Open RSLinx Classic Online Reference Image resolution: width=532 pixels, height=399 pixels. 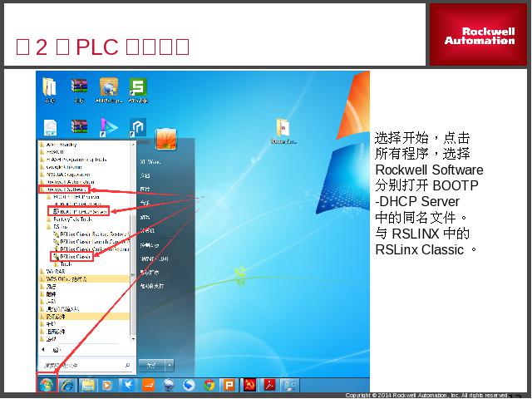tap(91, 249)
